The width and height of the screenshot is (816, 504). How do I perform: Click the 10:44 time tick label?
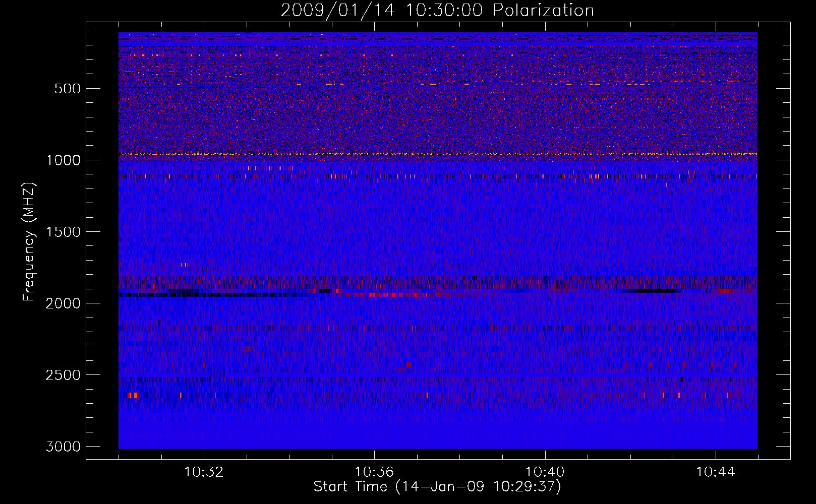click(x=715, y=472)
